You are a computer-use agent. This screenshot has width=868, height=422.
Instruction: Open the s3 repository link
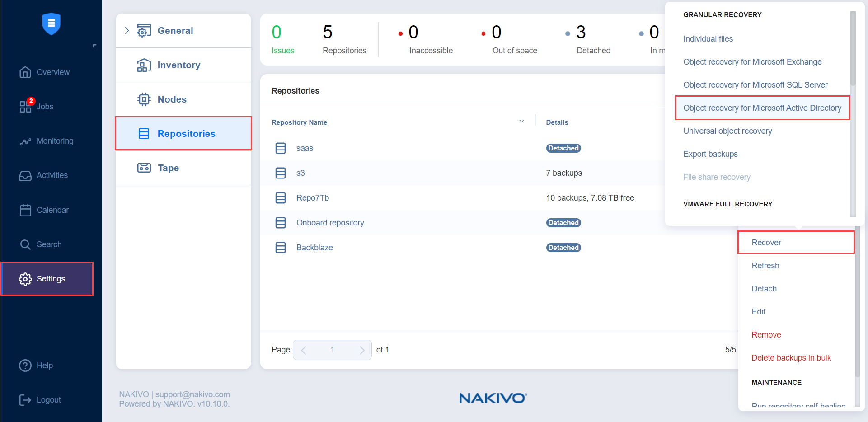300,173
